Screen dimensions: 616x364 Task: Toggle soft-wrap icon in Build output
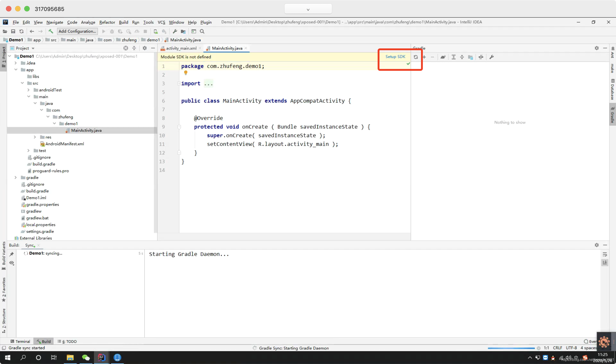[605, 254]
